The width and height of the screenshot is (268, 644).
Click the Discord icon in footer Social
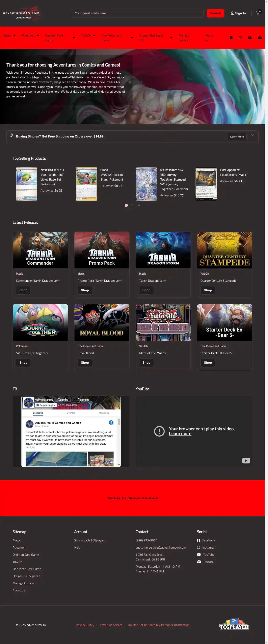coord(199,562)
